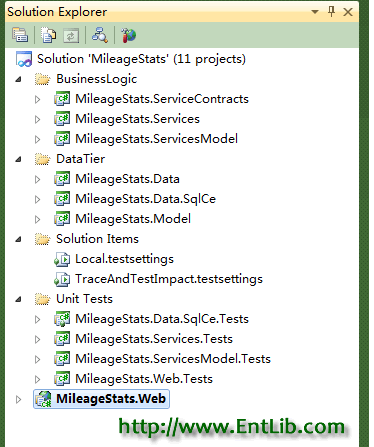Screen dimensions: 374x447
Task: Click the MileageStats.ServicesModel project icon
Action: [62, 139]
